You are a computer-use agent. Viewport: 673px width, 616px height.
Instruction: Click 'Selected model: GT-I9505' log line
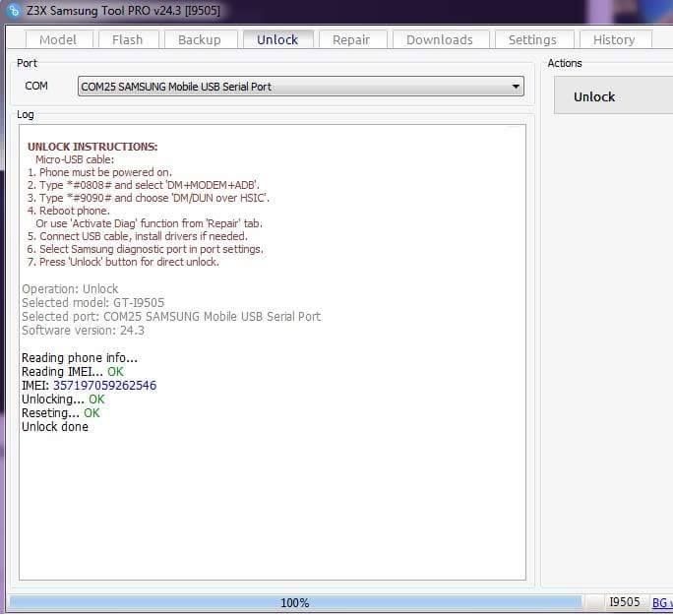pos(93,303)
